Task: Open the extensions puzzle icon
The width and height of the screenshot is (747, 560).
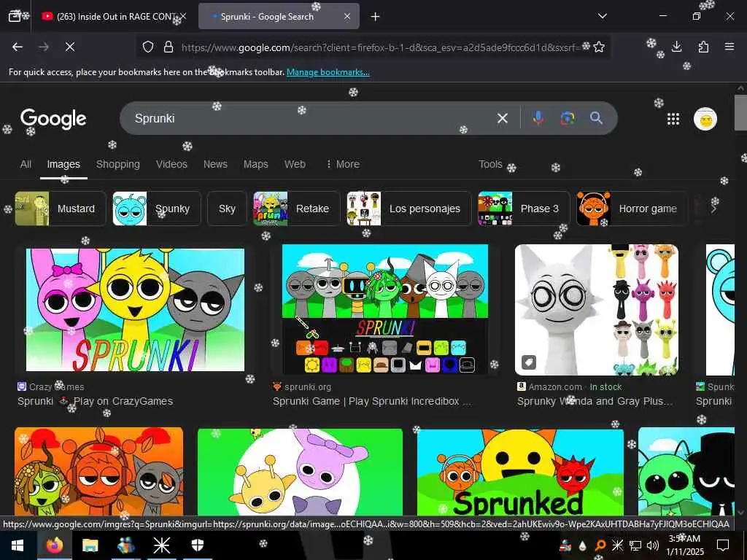Action: tap(703, 47)
